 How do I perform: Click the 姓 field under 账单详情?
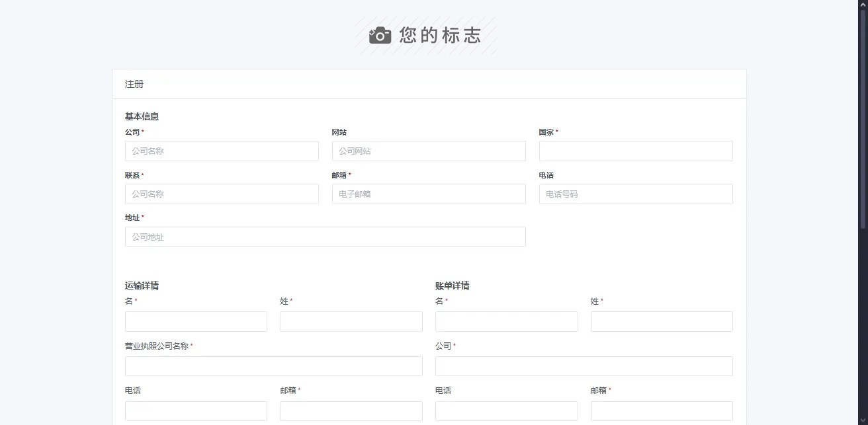coord(662,321)
